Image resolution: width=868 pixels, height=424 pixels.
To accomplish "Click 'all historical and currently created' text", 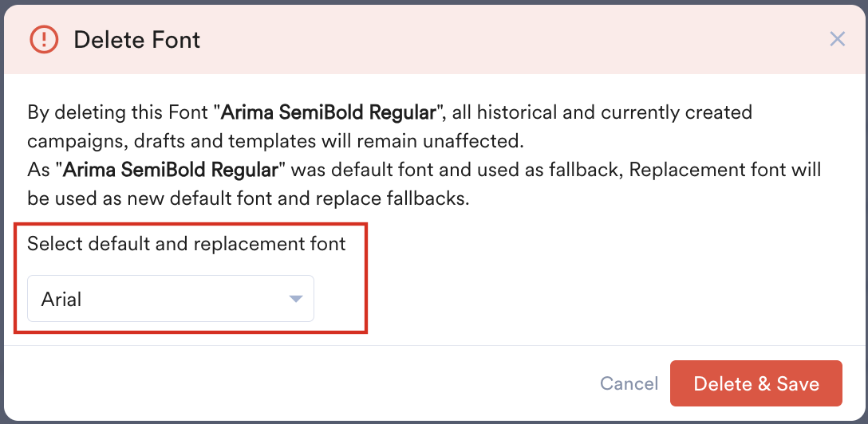I will [600, 112].
